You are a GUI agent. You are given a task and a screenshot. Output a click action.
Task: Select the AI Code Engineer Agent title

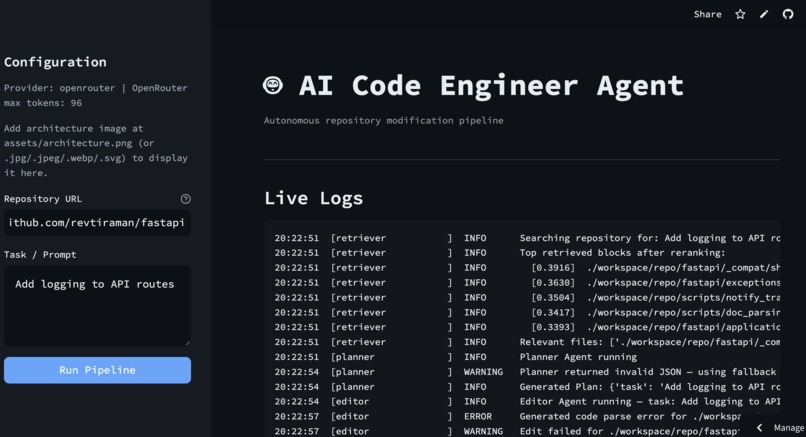491,86
